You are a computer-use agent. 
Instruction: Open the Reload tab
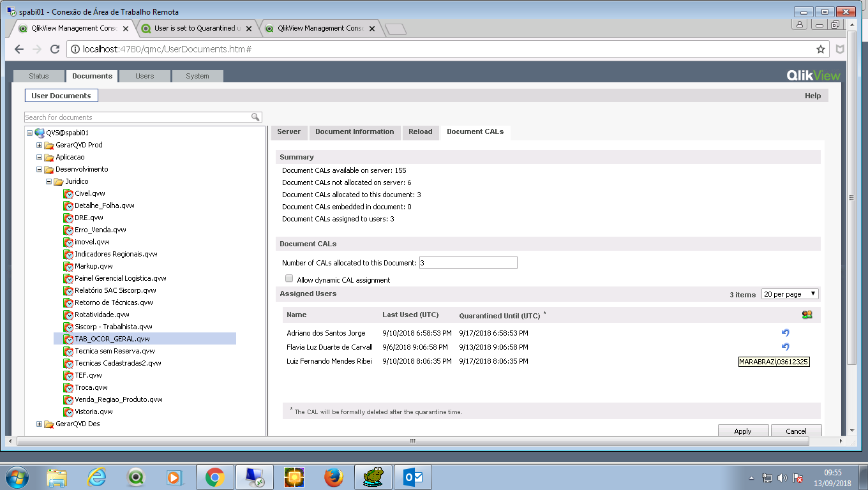pyautogui.click(x=421, y=132)
